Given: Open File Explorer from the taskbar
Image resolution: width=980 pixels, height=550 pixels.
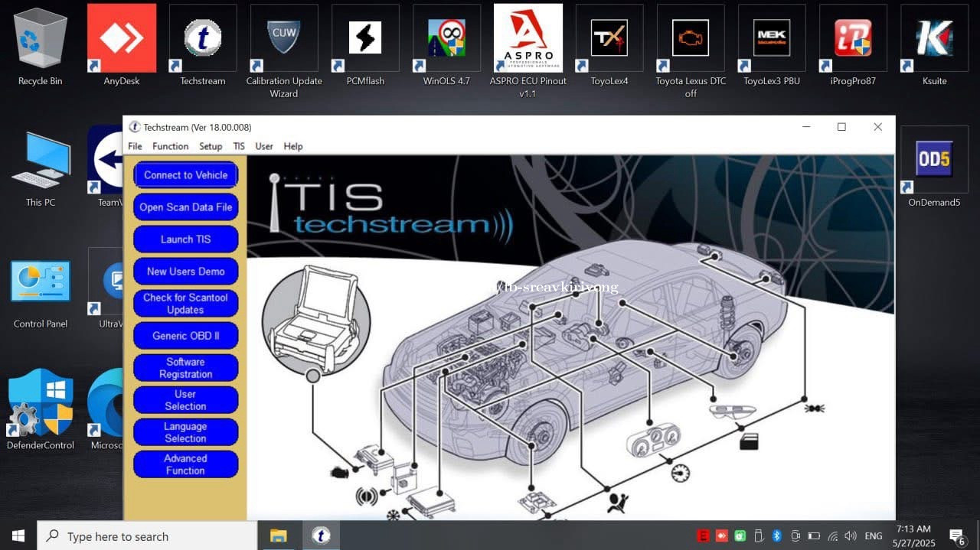Looking at the screenshot, I should 278,536.
